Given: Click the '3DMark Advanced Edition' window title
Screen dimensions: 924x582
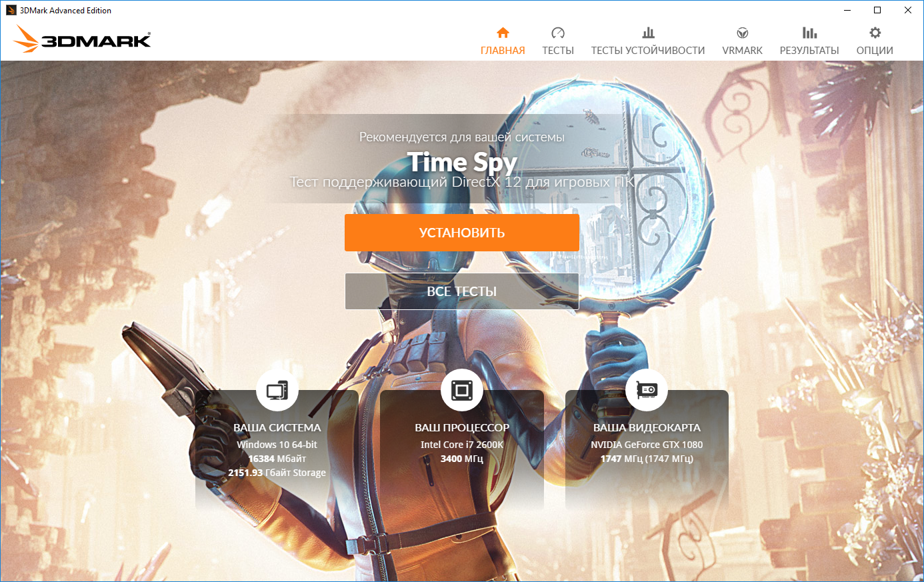Looking at the screenshot, I should coord(66,11).
